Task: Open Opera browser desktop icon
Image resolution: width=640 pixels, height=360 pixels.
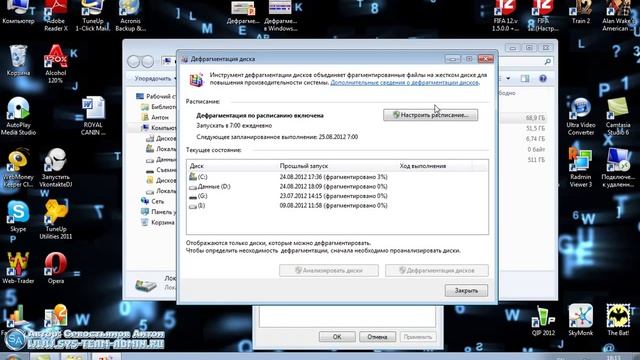Action: [56, 268]
